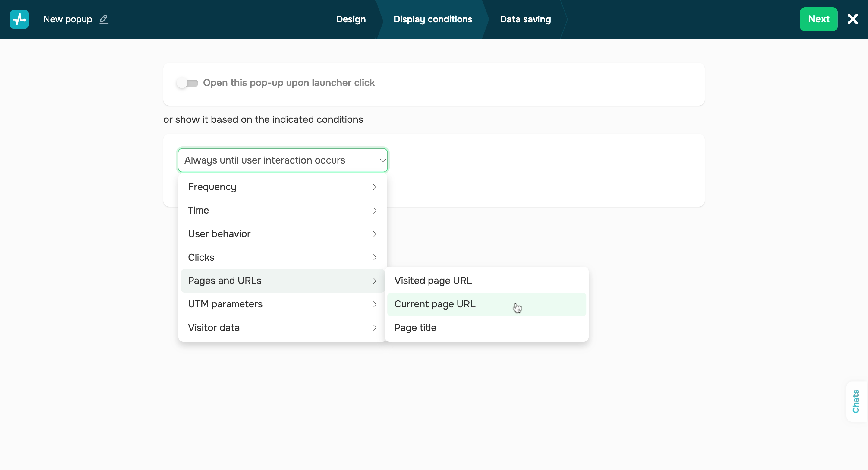Expand the Frequency submenu
Image resolution: width=868 pixels, height=470 pixels.
282,187
